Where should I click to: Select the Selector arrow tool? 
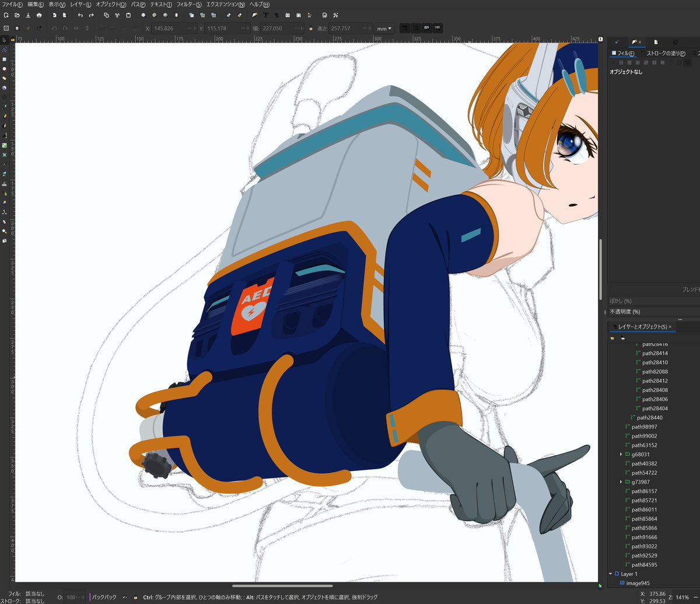[4, 40]
